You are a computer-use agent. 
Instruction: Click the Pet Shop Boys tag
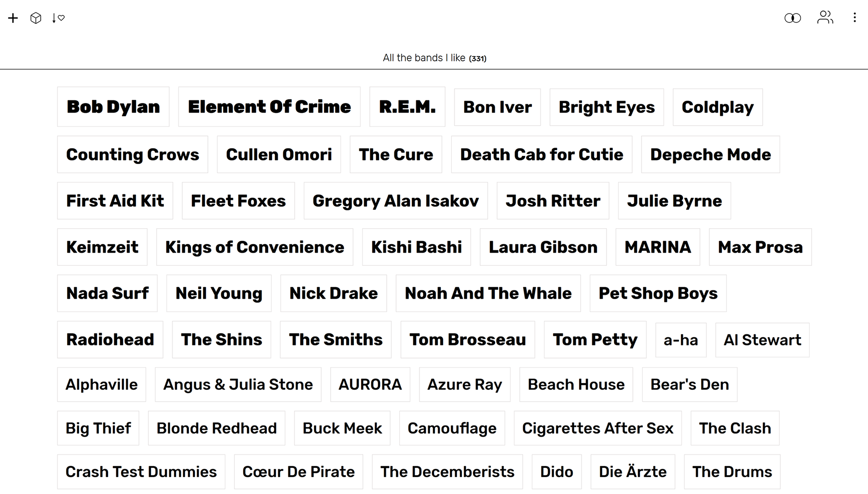point(658,293)
